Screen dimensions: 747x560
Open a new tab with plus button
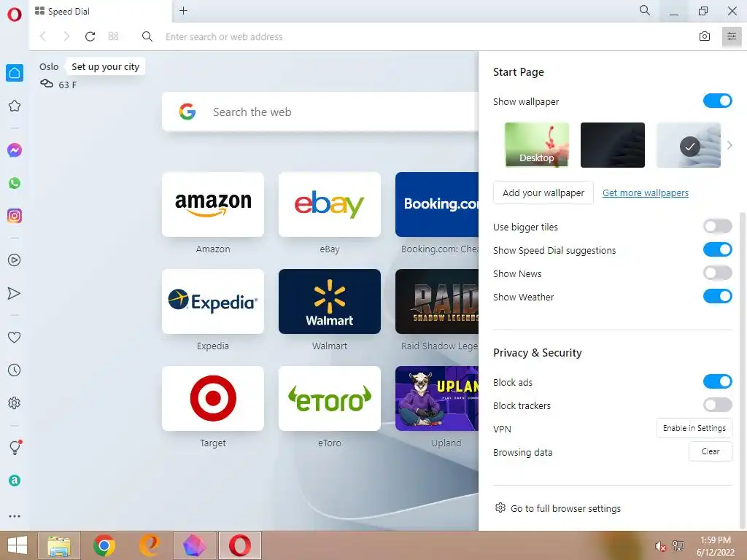click(x=183, y=10)
